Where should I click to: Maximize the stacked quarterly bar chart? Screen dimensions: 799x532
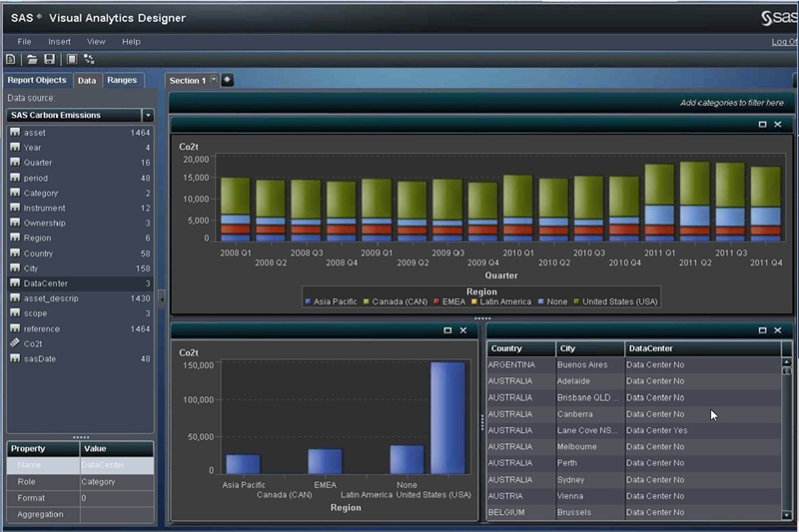[x=762, y=124]
